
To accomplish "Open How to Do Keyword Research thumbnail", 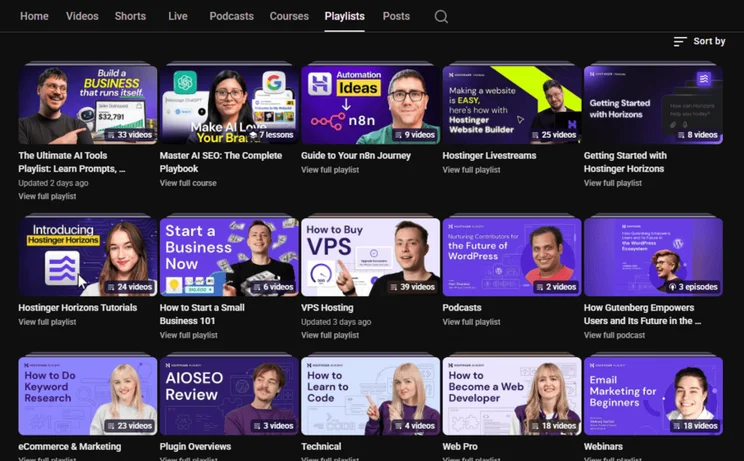I will [88, 396].
